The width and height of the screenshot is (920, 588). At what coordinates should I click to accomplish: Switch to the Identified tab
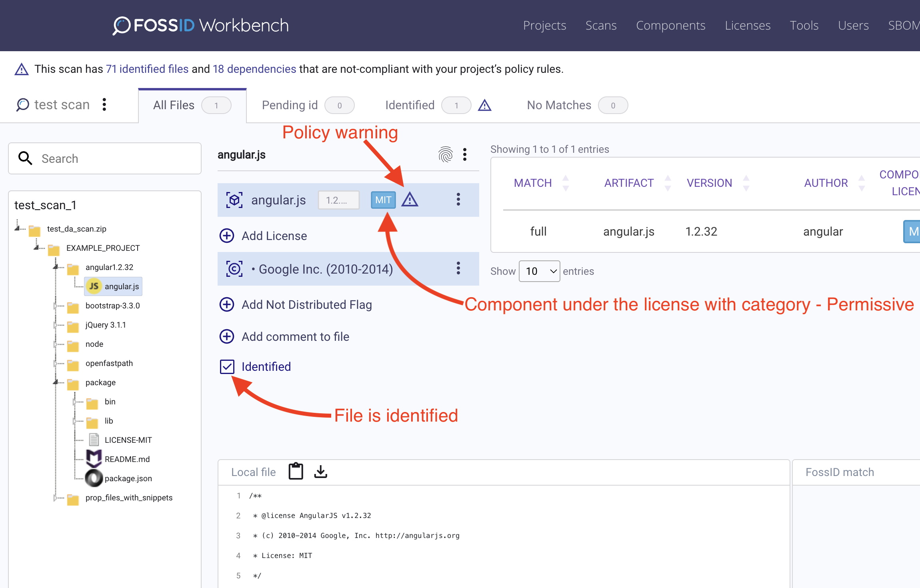428,105
